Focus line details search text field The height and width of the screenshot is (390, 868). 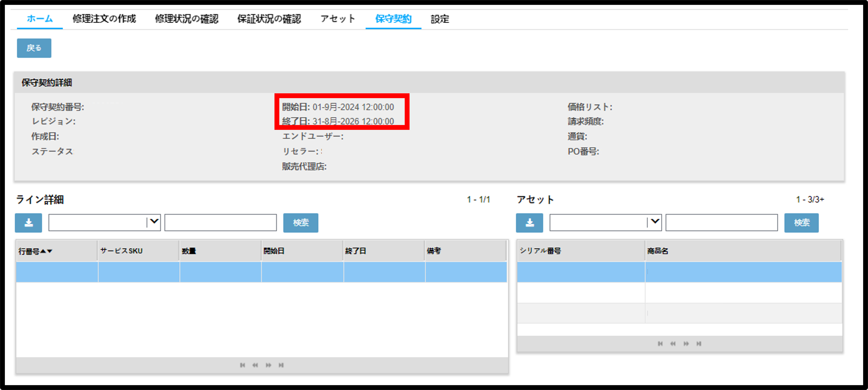(221, 222)
